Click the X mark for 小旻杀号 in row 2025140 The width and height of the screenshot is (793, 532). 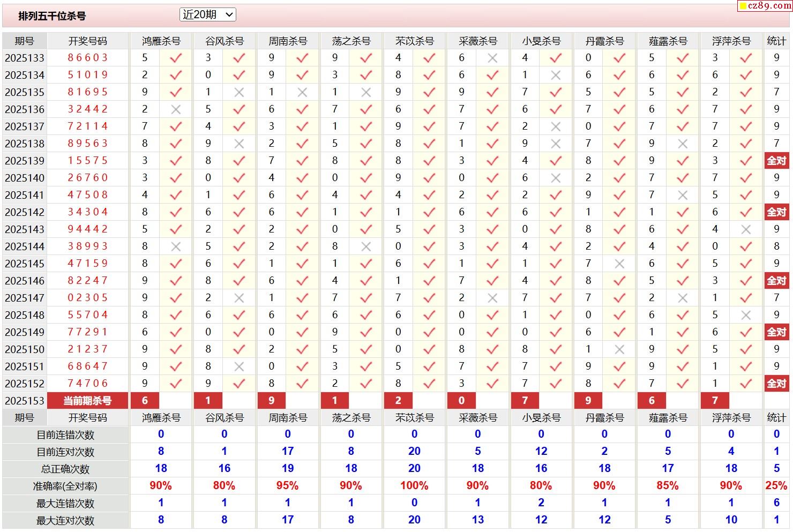(556, 178)
